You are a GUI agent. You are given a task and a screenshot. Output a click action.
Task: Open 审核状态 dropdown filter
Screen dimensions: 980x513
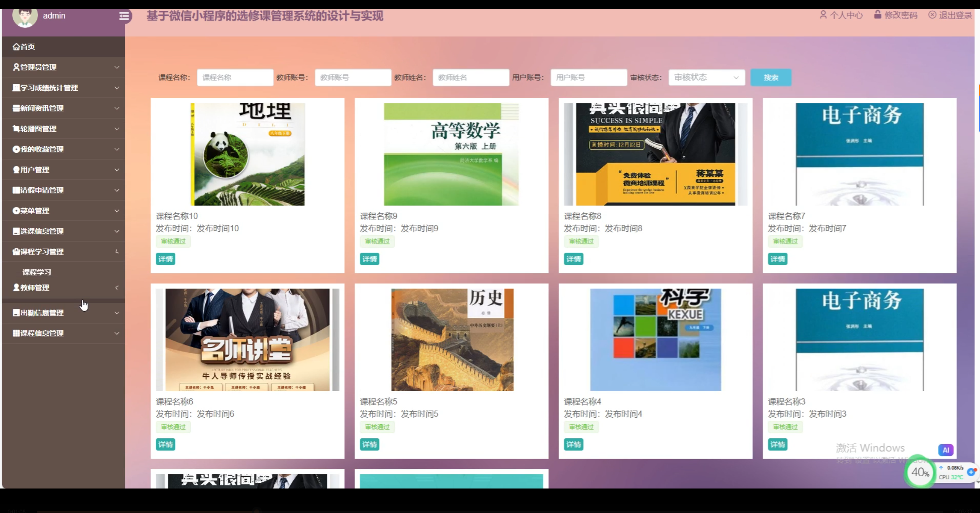coord(706,78)
